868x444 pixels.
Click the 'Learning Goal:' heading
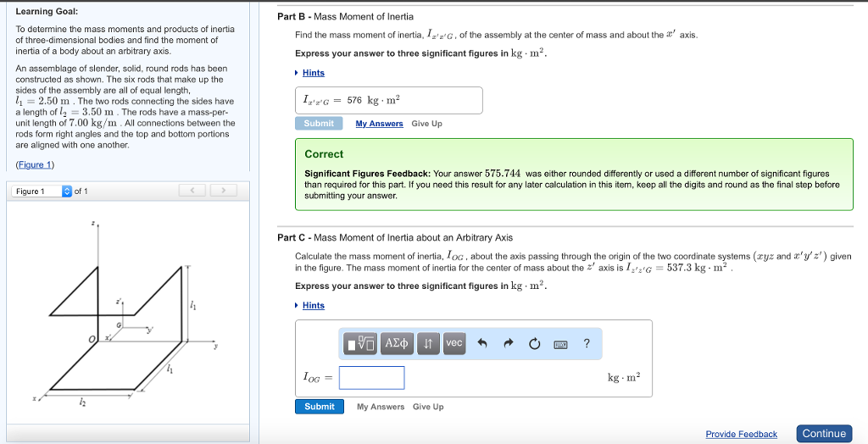(x=47, y=11)
